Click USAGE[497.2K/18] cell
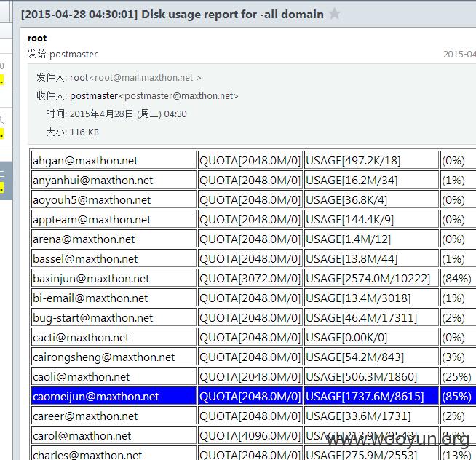This screenshot has width=476, height=460. click(372, 160)
